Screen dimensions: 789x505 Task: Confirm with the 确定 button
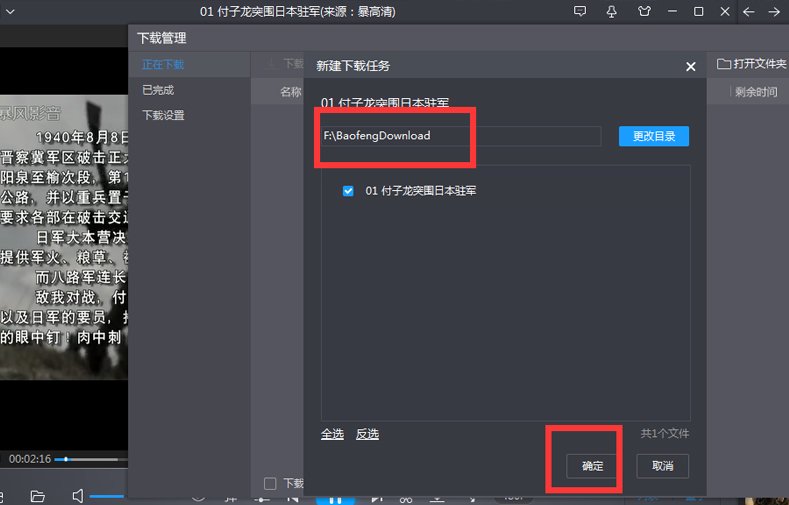[x=592, y=466]
